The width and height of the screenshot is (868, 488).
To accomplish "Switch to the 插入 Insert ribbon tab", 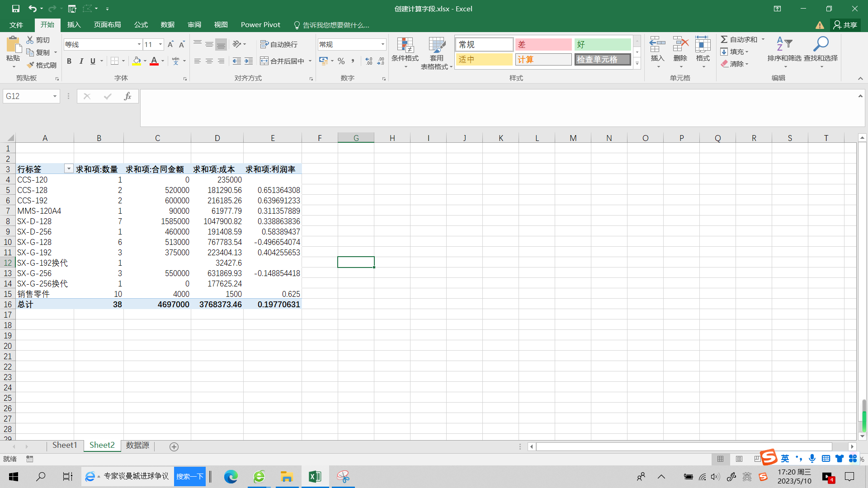I will click(74, 25).
